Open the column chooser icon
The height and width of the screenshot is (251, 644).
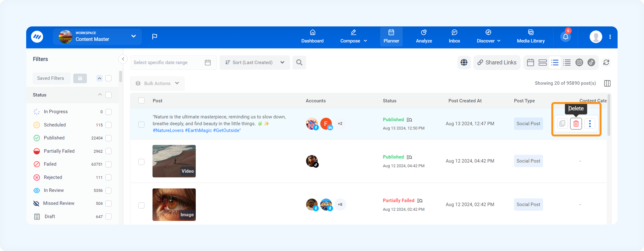coord(607,83)
